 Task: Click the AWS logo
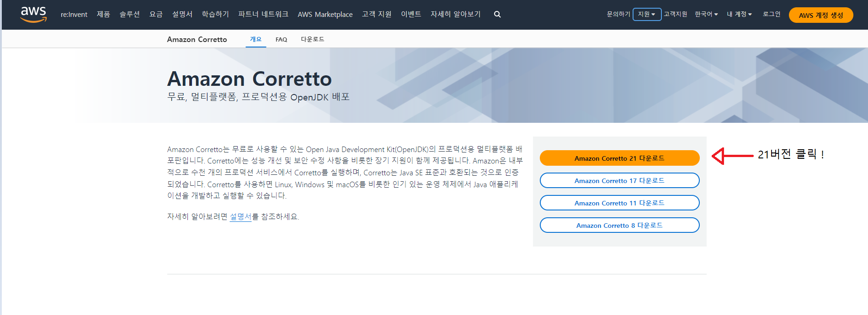(33, 14)
